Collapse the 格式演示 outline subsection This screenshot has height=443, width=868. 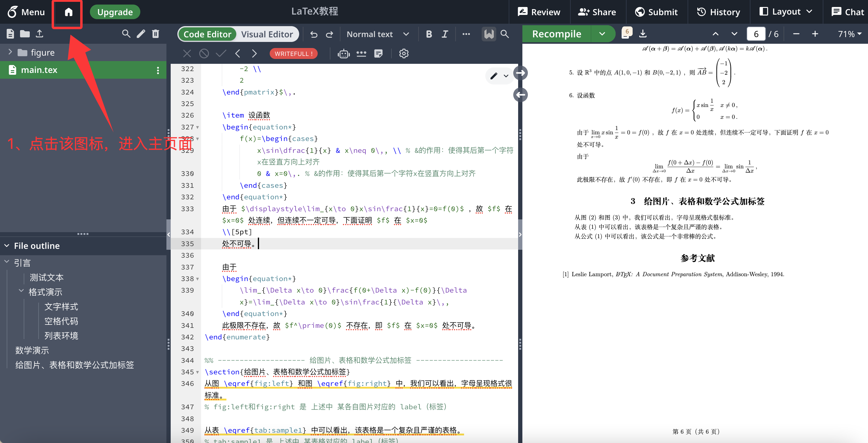point(21,290)
